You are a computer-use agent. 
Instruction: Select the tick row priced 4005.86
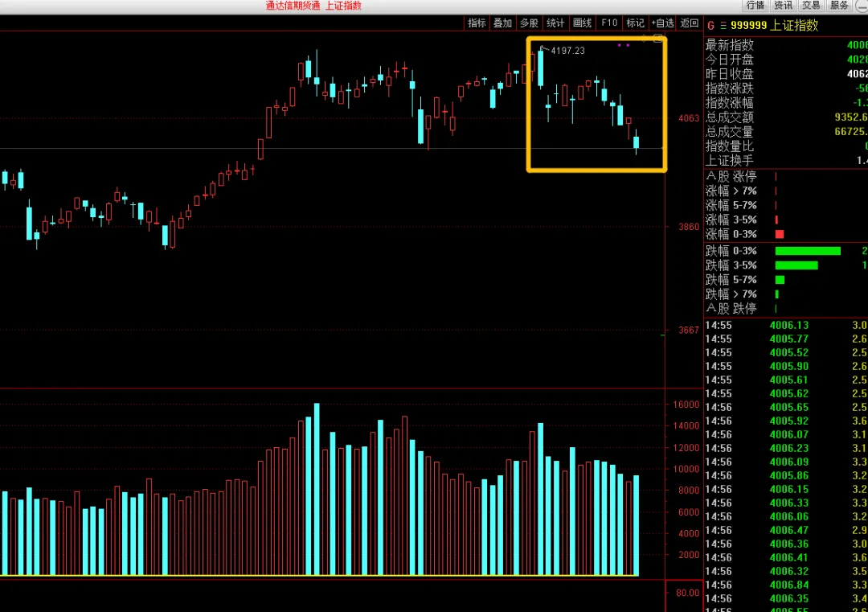(x=786, y=475)
